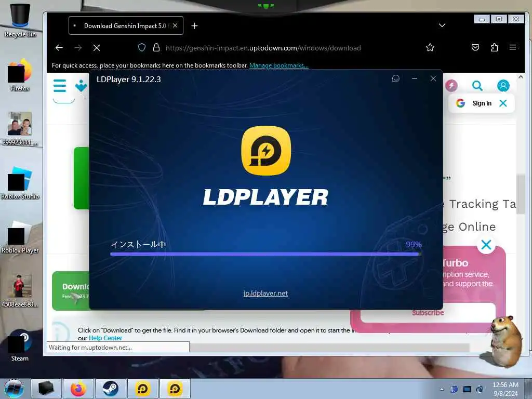
Task: Open the Windows Start menu
Action: 14,389
